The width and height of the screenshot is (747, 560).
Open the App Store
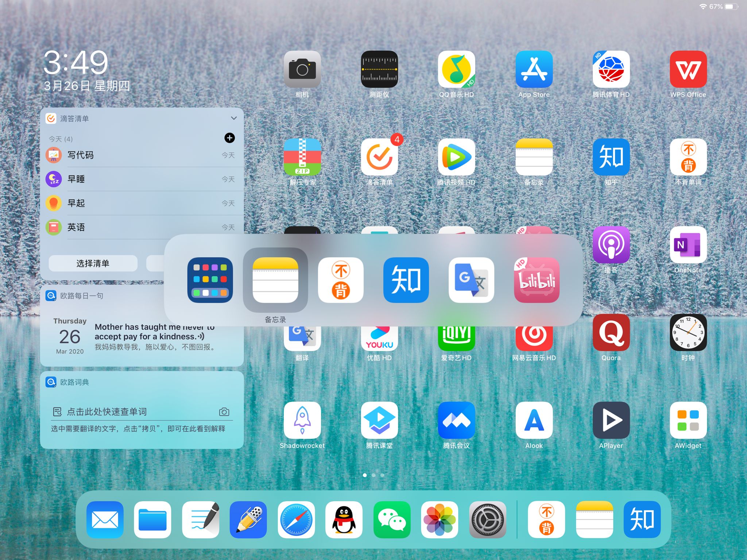[x=534, y=70]
